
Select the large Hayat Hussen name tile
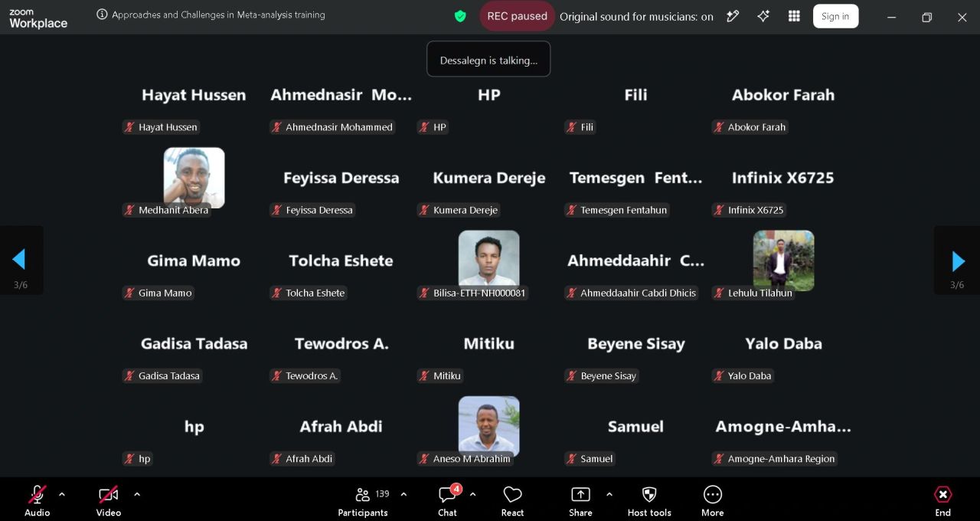[194, 95]
